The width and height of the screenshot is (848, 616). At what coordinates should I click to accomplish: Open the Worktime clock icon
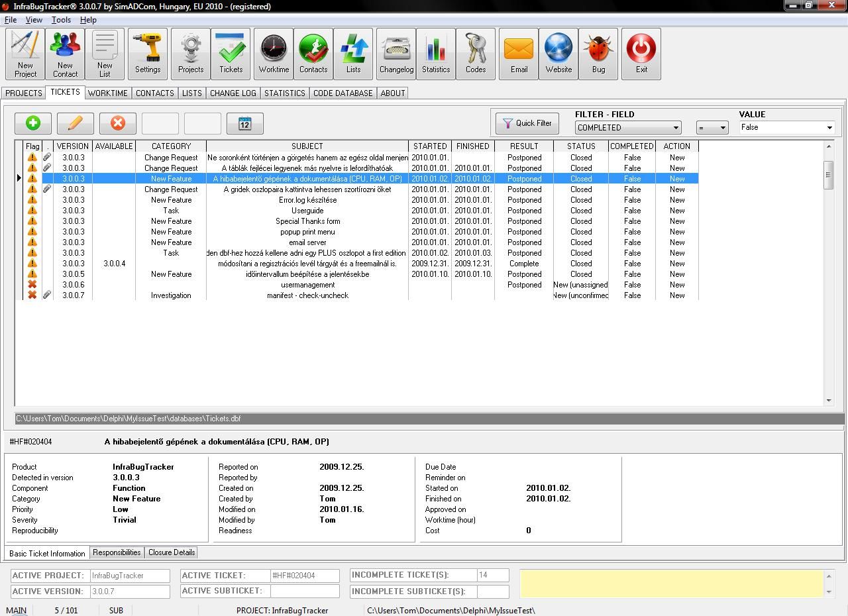tap(274, 54)
